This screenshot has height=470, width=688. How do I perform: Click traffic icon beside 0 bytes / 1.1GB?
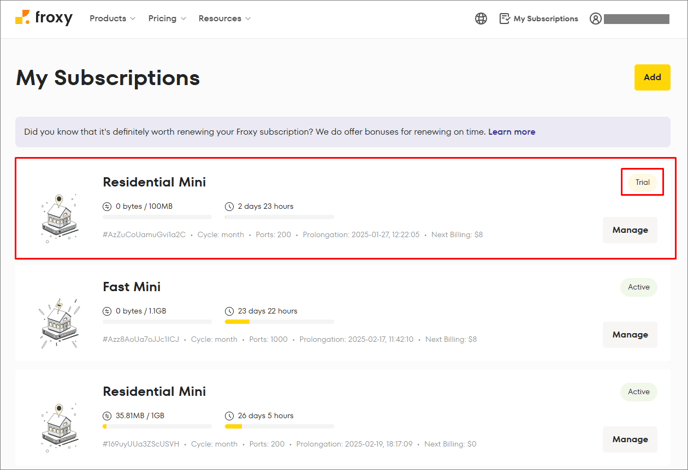point(107,311)
